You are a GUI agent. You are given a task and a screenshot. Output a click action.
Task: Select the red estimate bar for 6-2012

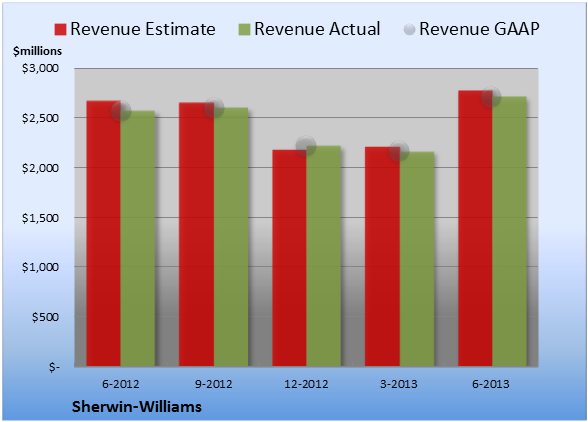coord(104,233)
